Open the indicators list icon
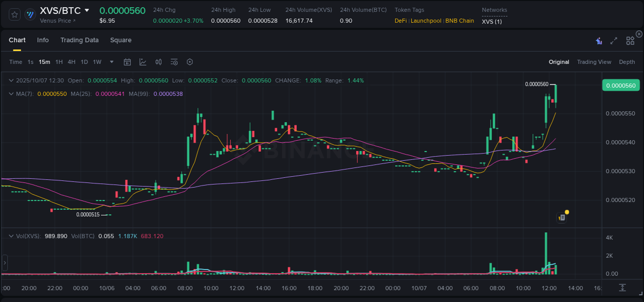This screenshot has width=644, height=302. [174, 62]
